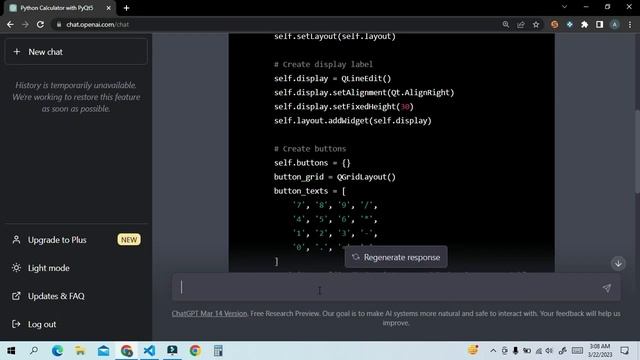
Task: Open the volume control in system tray
Action: click(x=549, y=351)
